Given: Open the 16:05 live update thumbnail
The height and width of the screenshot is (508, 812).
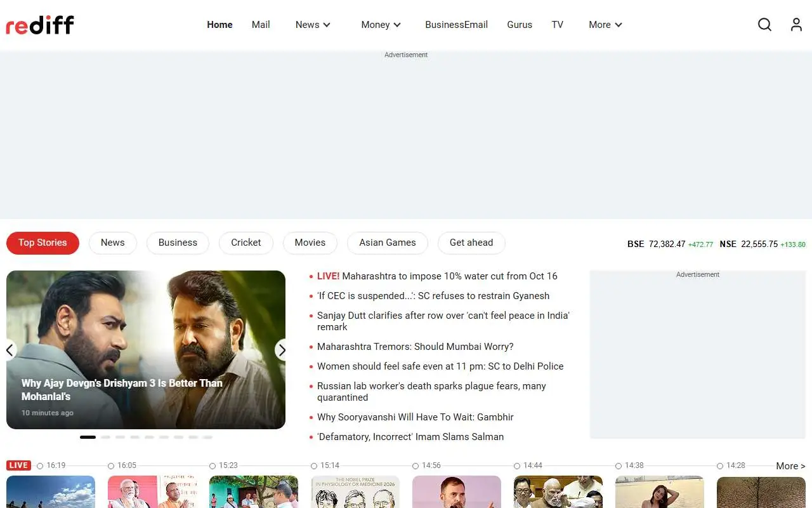Looking at the screenshot, I should point(152,492).
